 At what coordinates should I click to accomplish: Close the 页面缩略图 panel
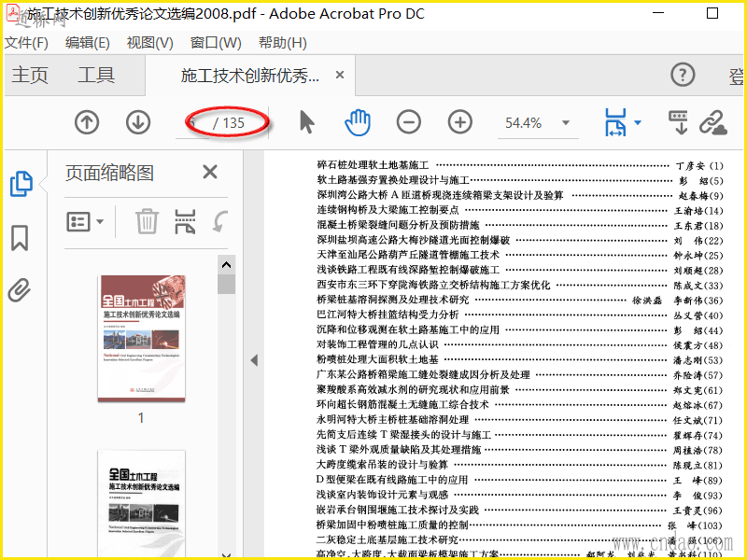[x=209, y=172]
